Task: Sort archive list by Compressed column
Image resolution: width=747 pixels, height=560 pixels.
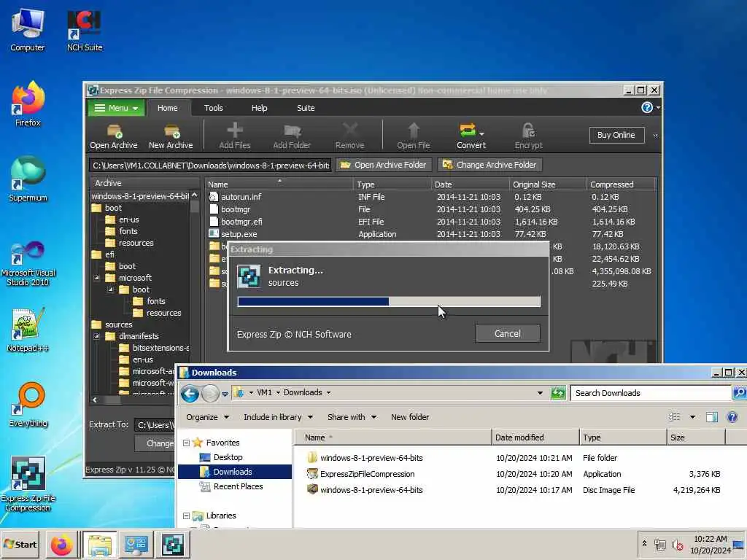Action: tap(621, 184)
